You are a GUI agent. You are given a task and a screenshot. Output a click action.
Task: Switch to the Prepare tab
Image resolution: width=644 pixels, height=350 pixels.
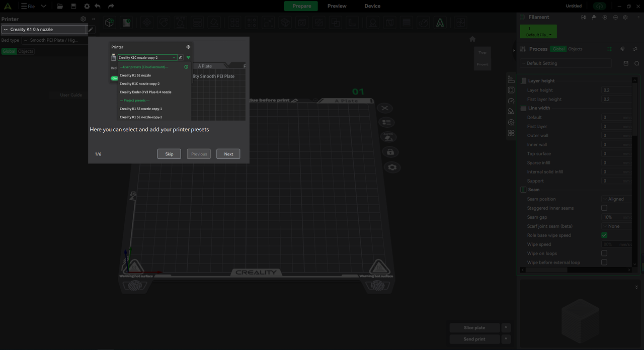click(301, 6)
